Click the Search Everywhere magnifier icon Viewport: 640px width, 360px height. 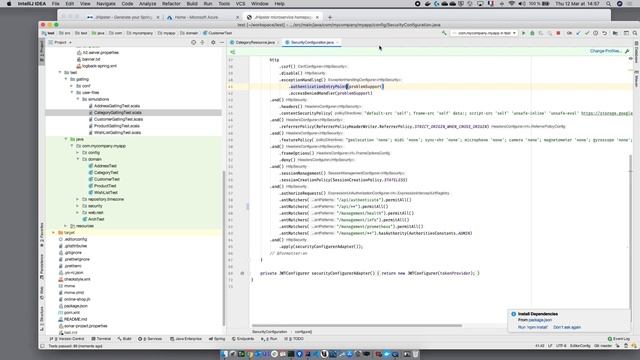[635, 33]
